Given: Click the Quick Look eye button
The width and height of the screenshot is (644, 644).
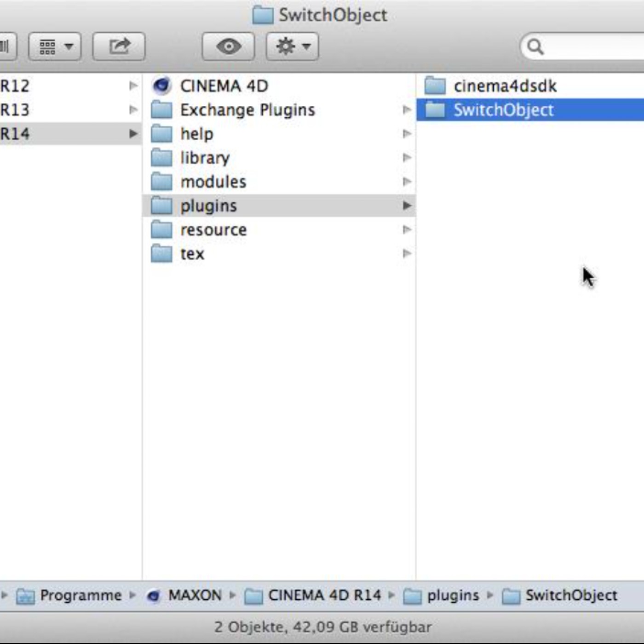Looking at the screenshot, I should 228,46.
